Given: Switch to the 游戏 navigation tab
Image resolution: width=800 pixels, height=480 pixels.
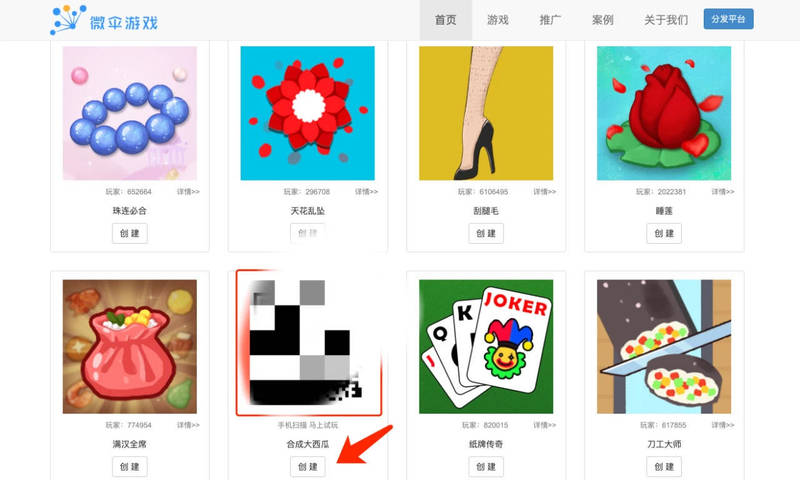Looking at the screenshot, I should [498, 20].
